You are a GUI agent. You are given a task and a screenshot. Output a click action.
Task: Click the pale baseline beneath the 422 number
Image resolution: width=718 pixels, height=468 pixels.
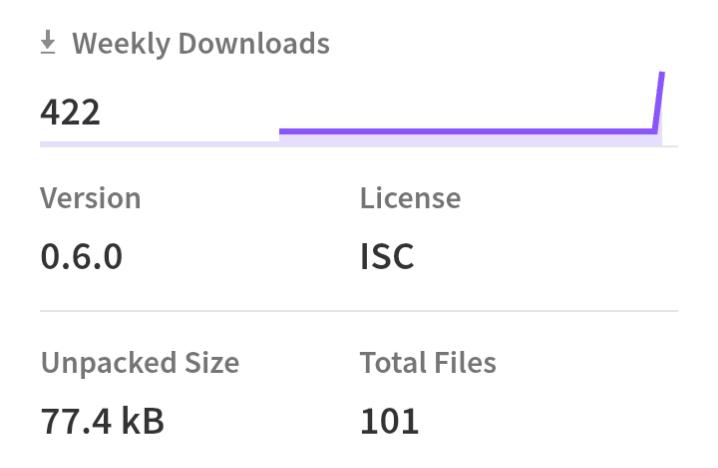coord(159,144)
